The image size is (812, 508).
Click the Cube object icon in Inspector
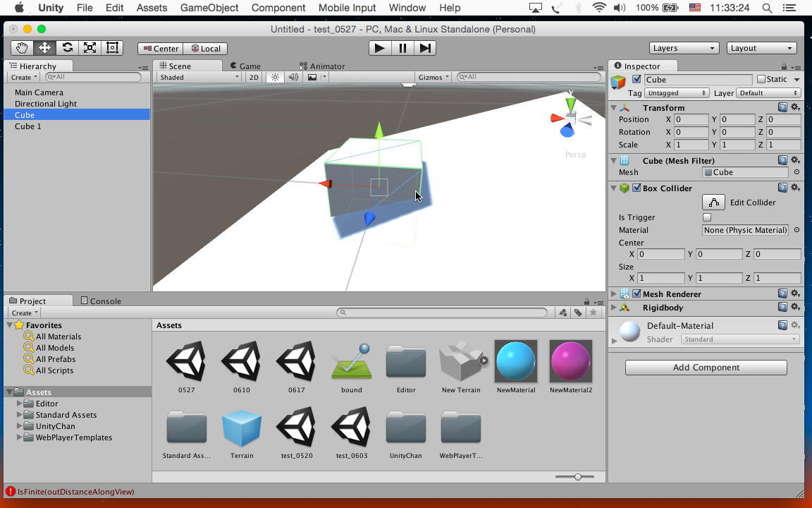point(618,82)
